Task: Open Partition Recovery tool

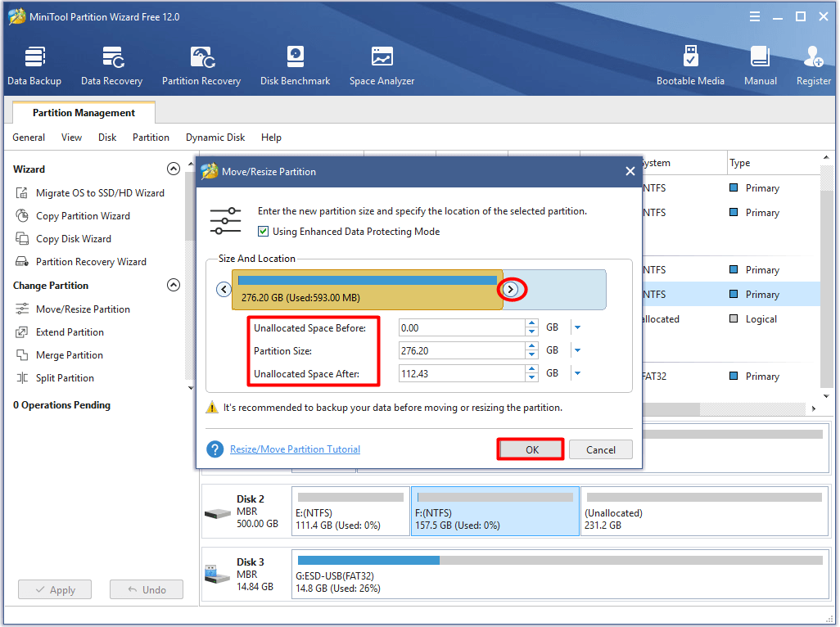Action: coord(201,65)
